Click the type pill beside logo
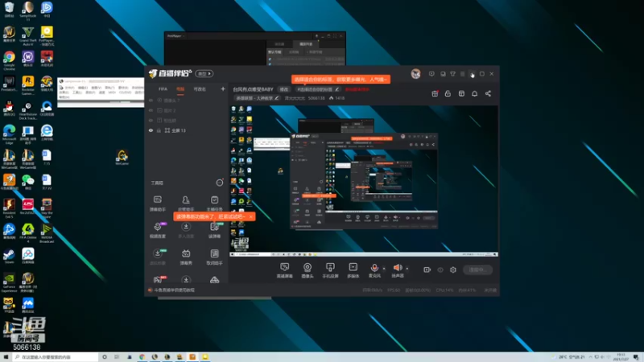The height and width of the screenshot is (362, 644). click(x=204, y=74)
